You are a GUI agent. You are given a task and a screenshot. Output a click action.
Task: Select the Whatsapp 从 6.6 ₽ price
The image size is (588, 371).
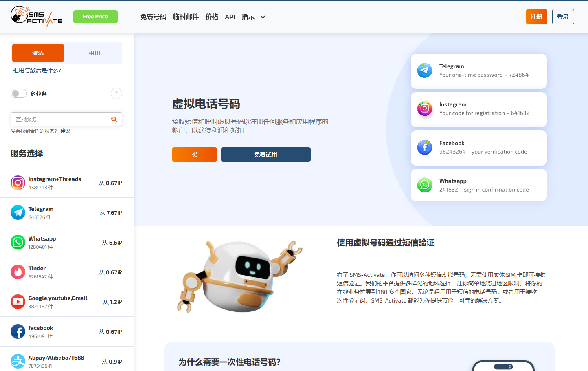click(x=112, y=243)
